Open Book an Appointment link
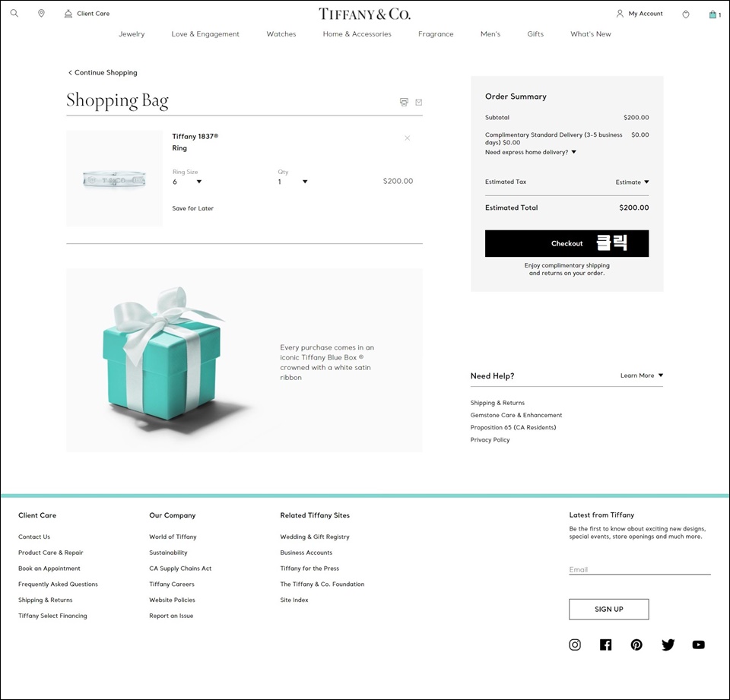 pos(49,569)
